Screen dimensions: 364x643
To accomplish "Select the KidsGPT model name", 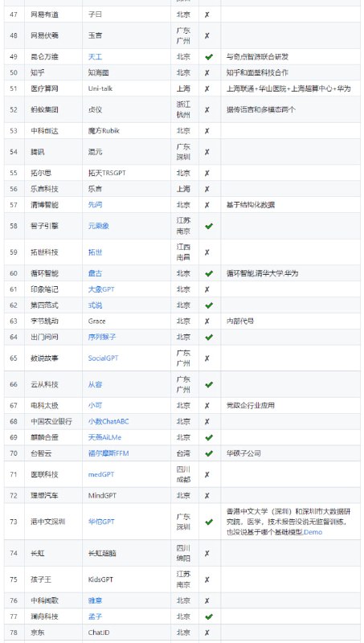I will 100,580.
